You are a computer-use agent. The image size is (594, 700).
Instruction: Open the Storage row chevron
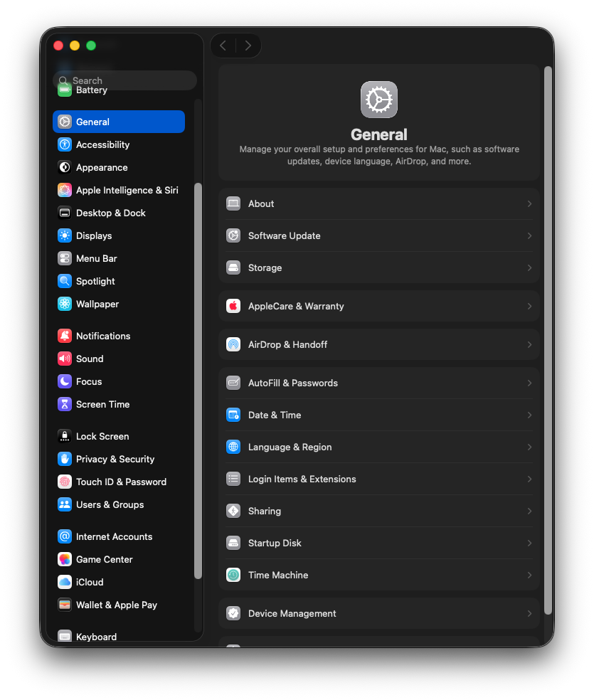pyautogui.click(x=529, y=268)
